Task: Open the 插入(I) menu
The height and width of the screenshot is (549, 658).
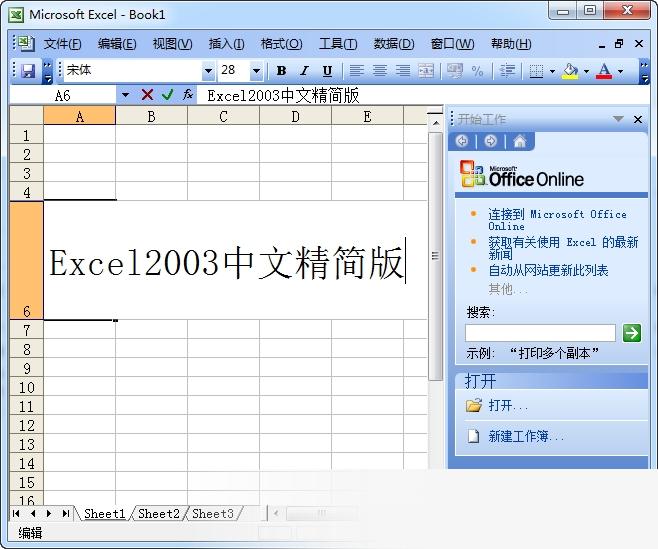Action: pos(227,44)
